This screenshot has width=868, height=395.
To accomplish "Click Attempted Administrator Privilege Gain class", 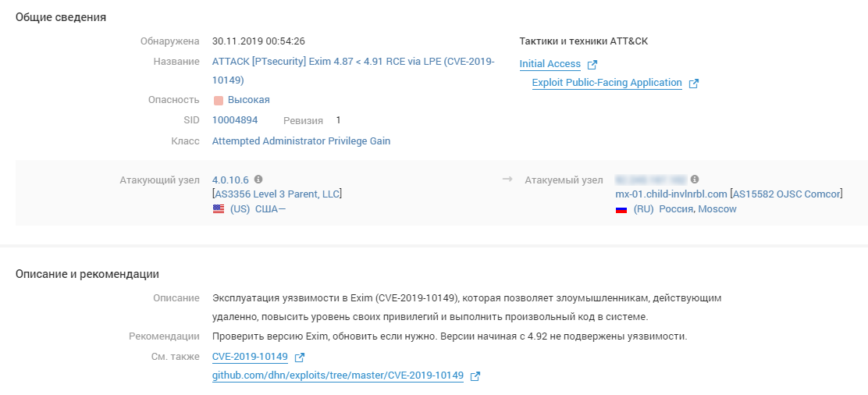I will pos(301,141).
